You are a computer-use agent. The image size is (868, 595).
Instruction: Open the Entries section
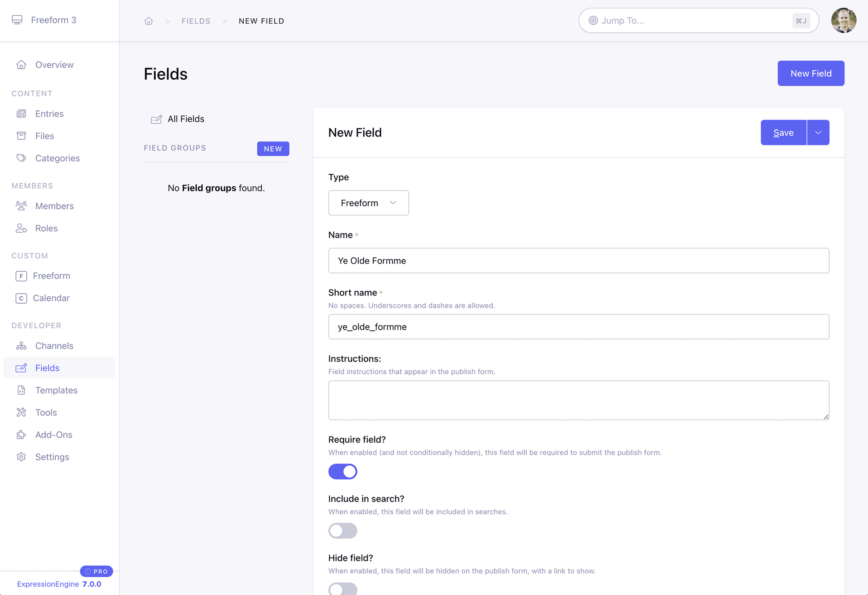[49, 114]
